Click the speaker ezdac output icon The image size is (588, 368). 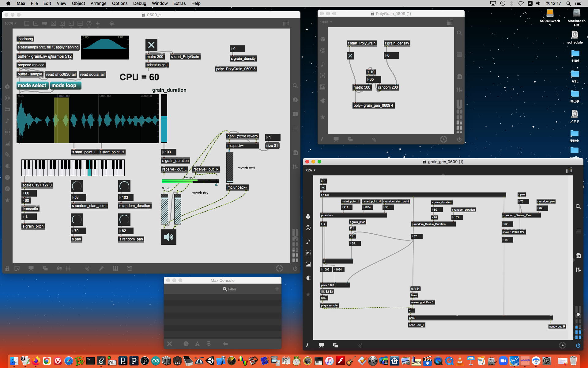[x=168, y=237]
